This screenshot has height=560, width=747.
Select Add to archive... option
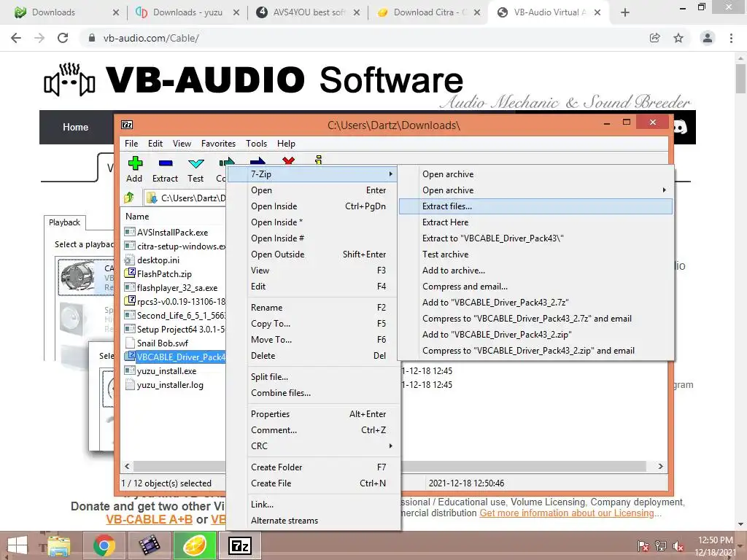click(x=535, y=271)
